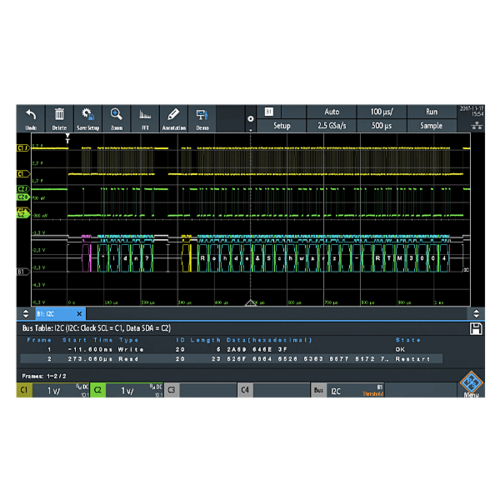Click the Delete trash can icon

point(59,114)
